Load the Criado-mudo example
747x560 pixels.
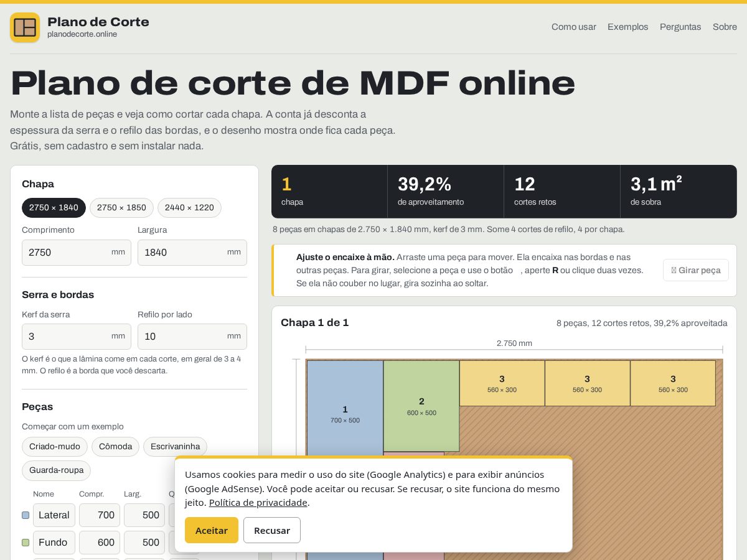(x=55, y=447)
